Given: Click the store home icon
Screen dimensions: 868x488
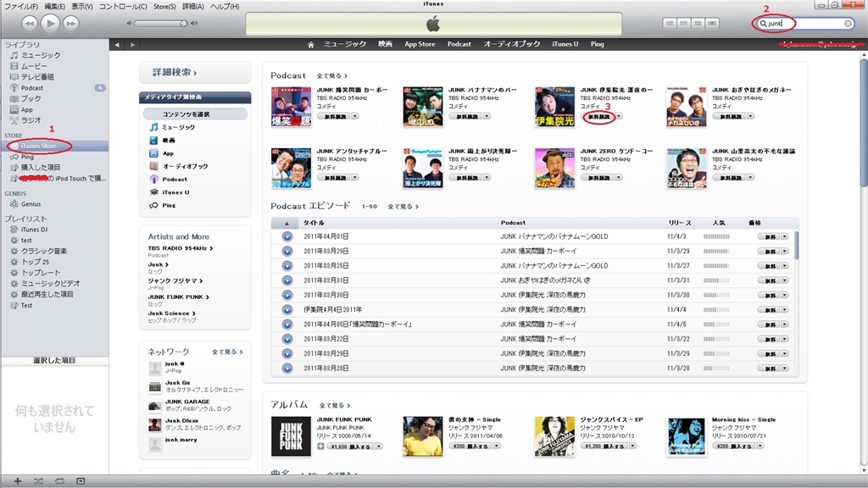Looking at the screenshot, I should click(x=310, y=44).
